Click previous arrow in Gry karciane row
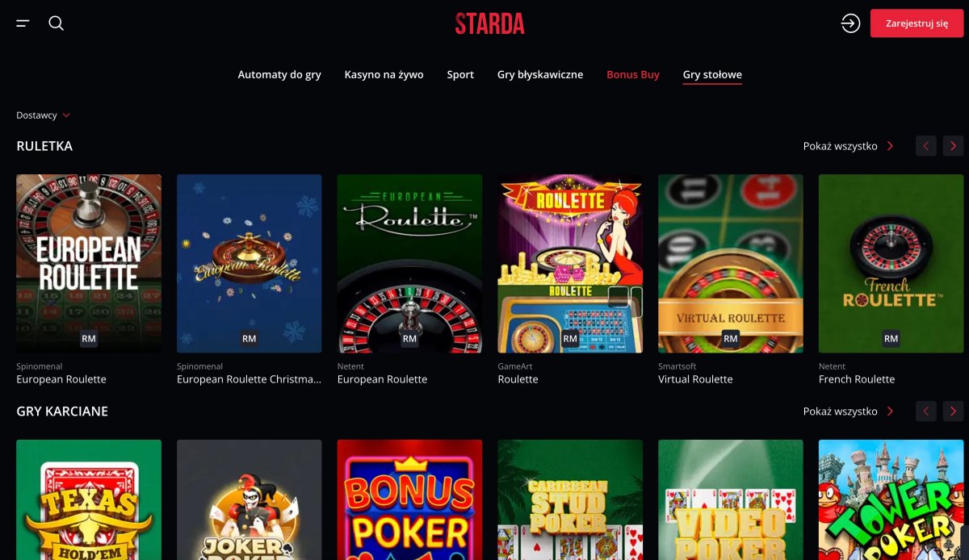 pyautogui.click(x=926, y=412)
